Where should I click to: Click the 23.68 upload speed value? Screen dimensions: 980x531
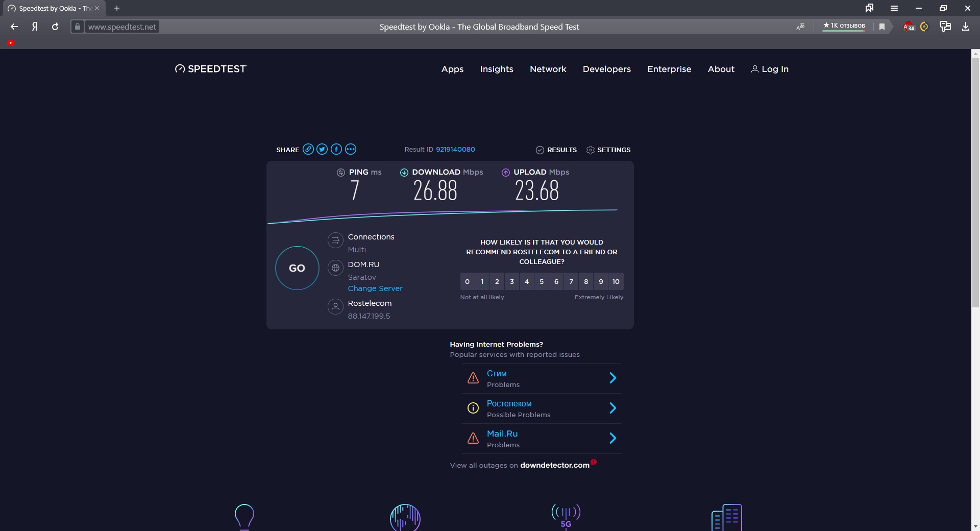point(537,191)
